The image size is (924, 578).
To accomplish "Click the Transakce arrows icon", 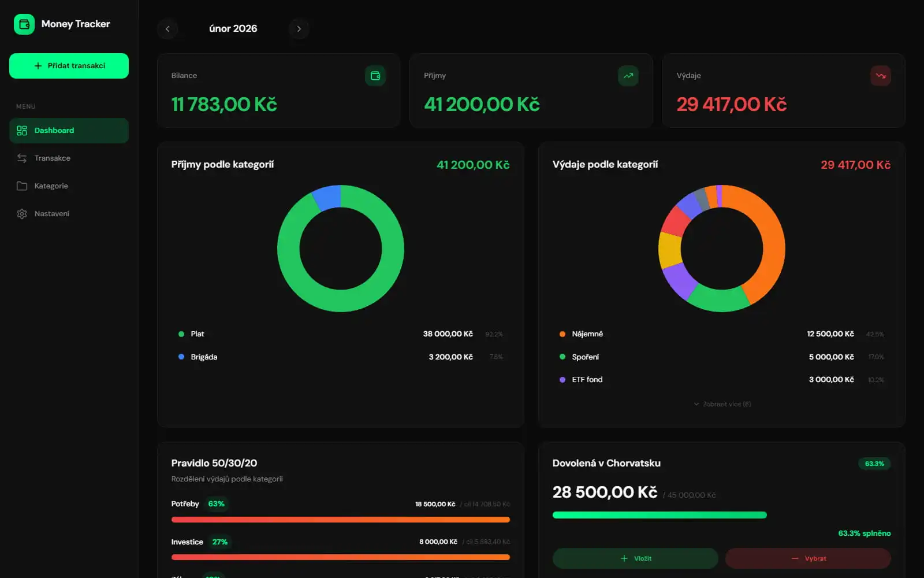I will pos(22,158).
